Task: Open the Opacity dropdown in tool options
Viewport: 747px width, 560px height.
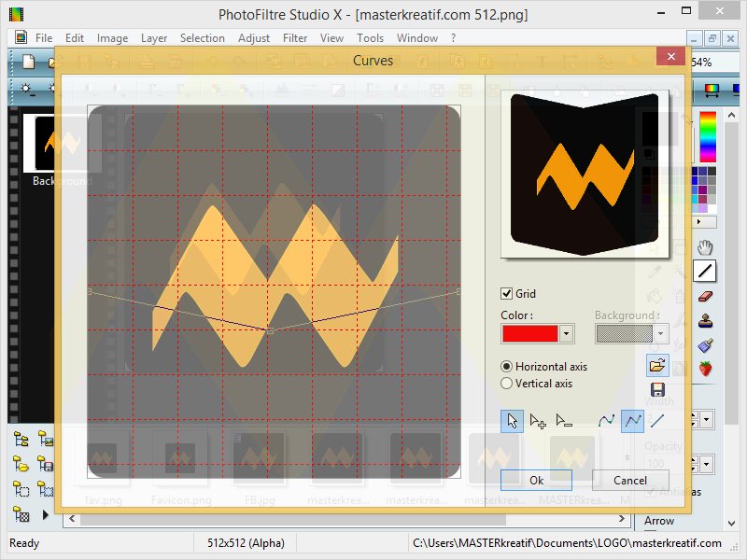Action: coord(707,464)
